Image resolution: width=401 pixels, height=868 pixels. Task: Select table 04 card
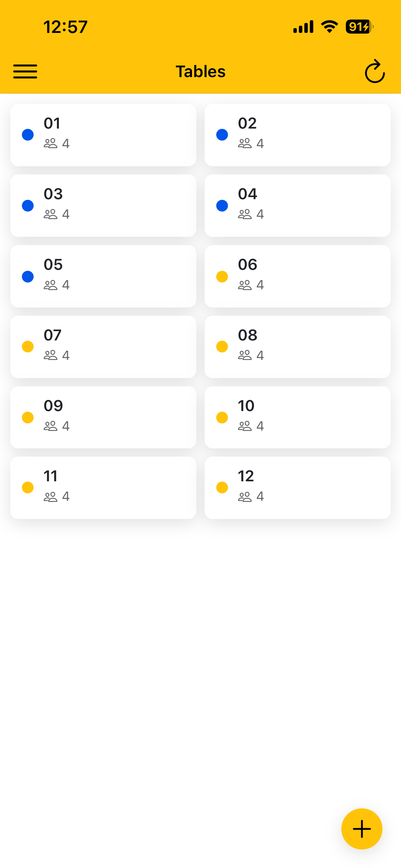297,206
